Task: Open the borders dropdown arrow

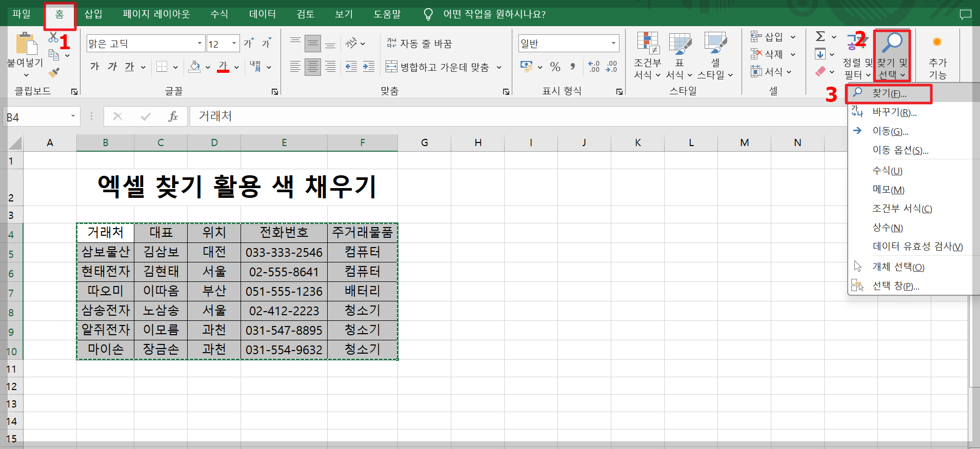Action: 175,67
